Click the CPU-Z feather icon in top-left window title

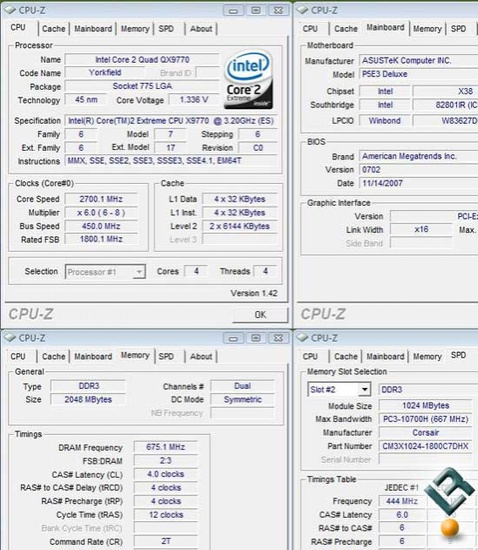point(10,10)
